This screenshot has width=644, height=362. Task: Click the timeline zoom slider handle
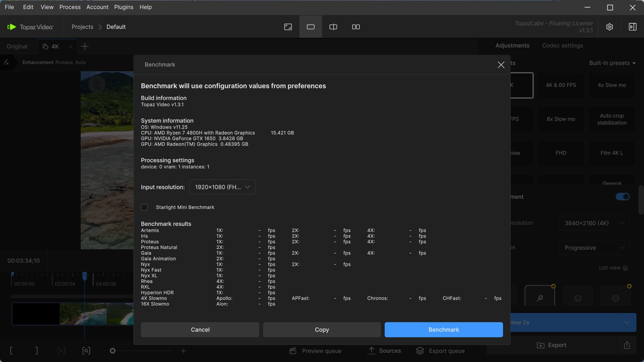click(x=112, y=351)
